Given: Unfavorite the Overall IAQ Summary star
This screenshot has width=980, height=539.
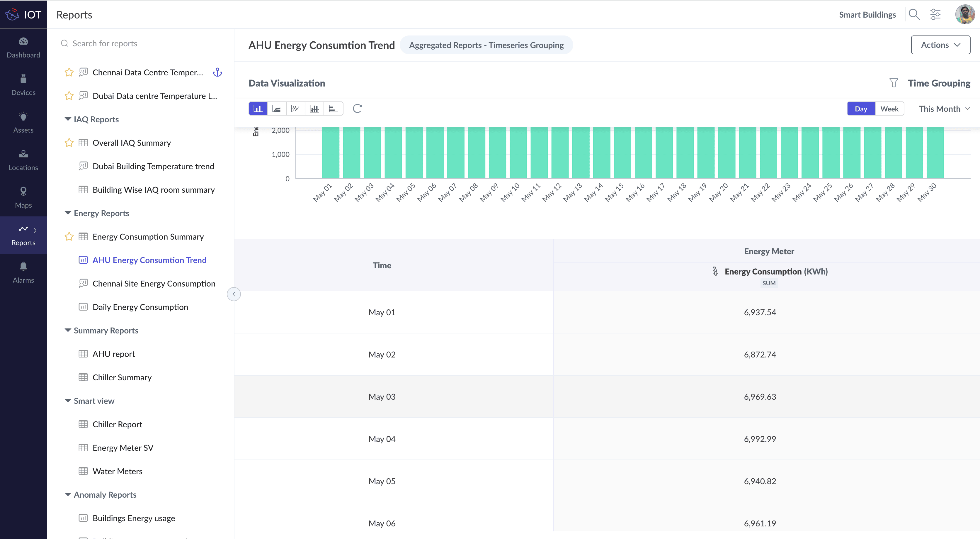Looking at the screenshot, I should [69, 143].
